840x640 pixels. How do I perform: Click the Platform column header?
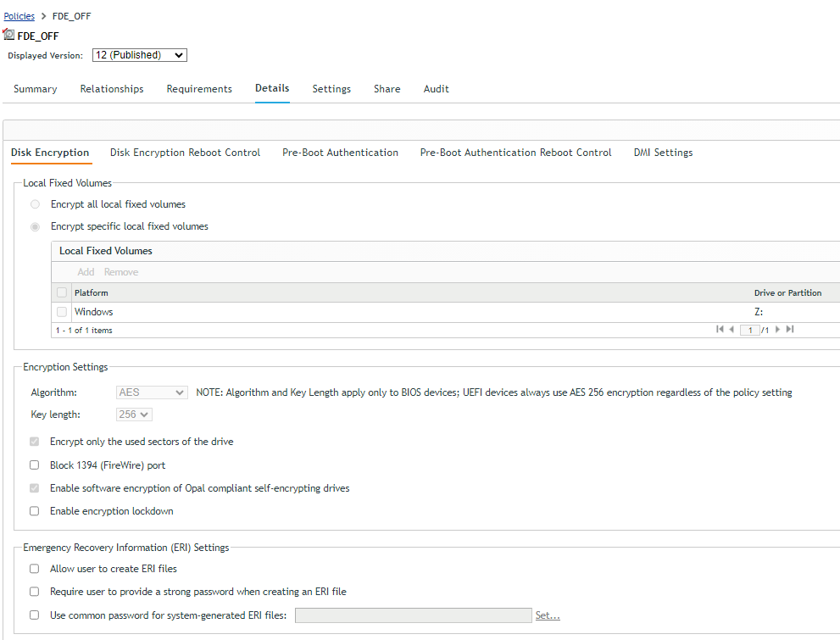[91, 293]
